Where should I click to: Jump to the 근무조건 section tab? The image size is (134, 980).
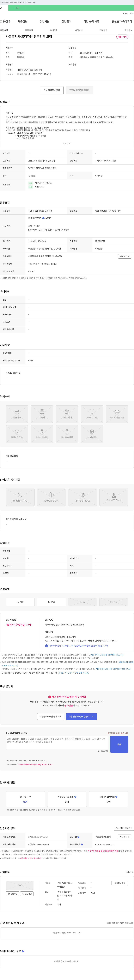pos(29,30)
